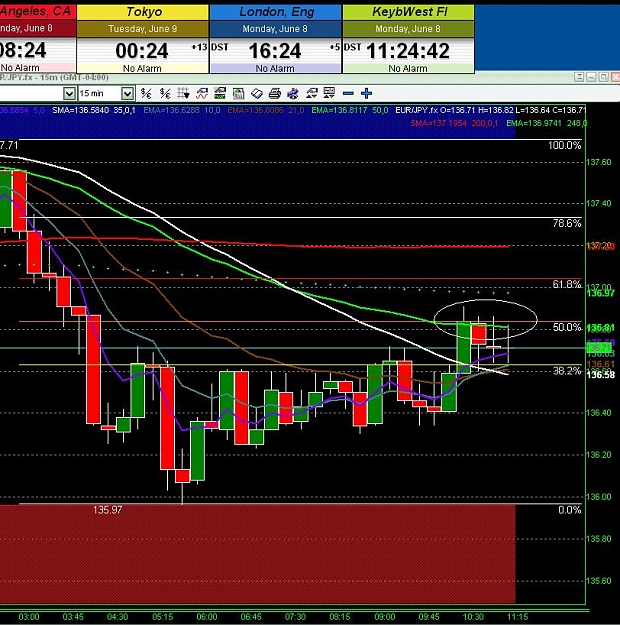
Task: Click the Los Angeles clock No Alarm label
Action: click(x=20, y=68)
